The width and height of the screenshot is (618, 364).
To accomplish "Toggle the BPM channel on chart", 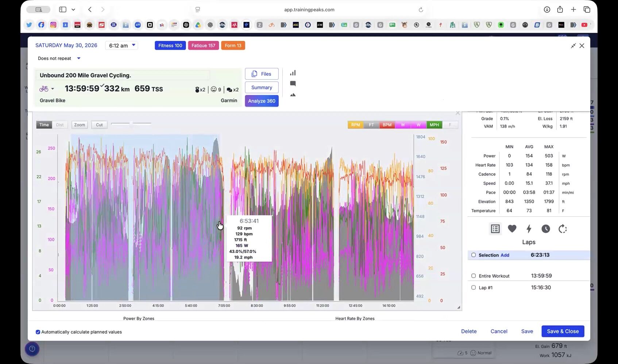I will (387, 125).
